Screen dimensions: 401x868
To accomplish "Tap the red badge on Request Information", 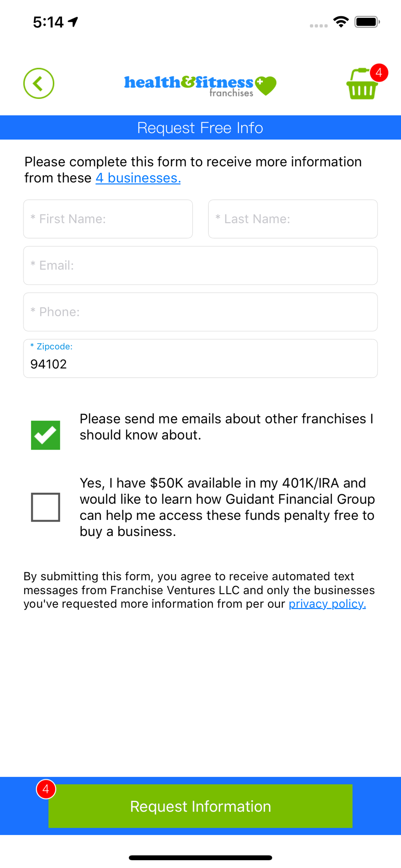I will pyautogui.click(x=46, y=789).
